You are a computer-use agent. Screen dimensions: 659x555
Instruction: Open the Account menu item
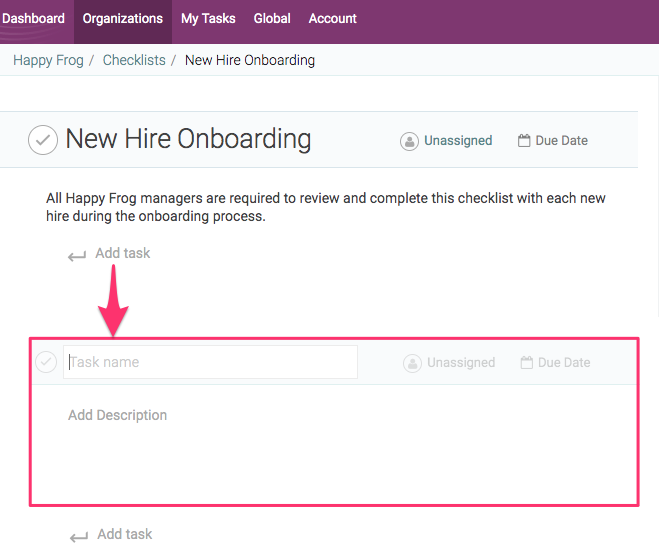point(333,19)
